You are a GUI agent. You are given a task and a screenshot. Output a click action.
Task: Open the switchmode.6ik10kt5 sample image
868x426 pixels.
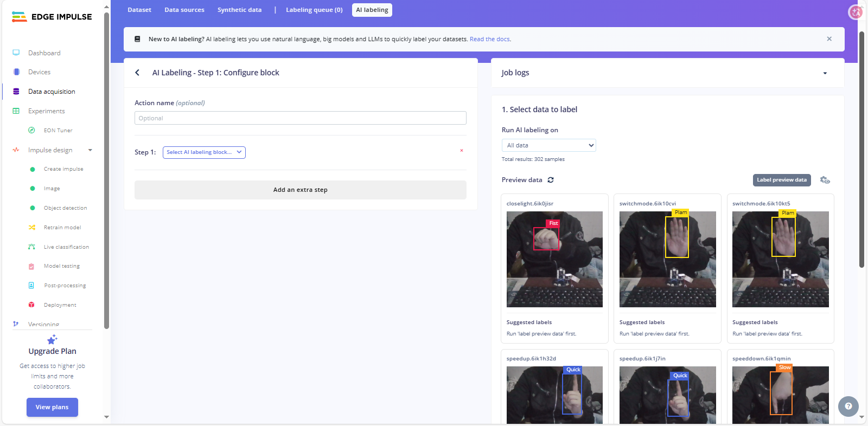coord(781,259)
